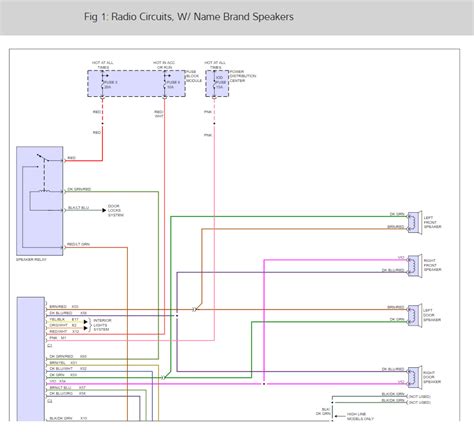Click the "RED/LT GRN" wire label at relay

(x=78, y=244)
